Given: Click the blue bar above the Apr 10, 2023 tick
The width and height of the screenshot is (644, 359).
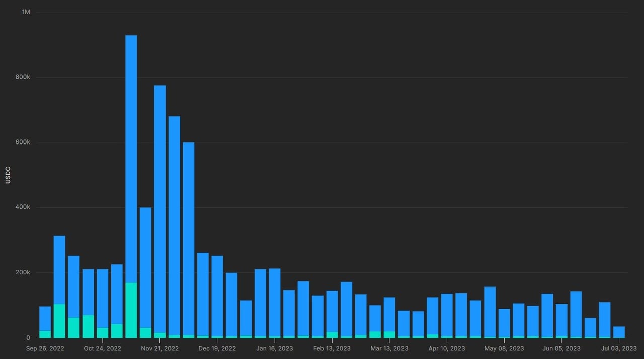Looking at the screenshot, I should [447, 315].
